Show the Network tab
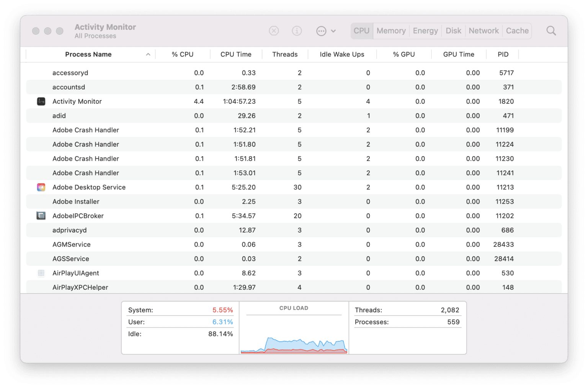 tap(483, 31)
